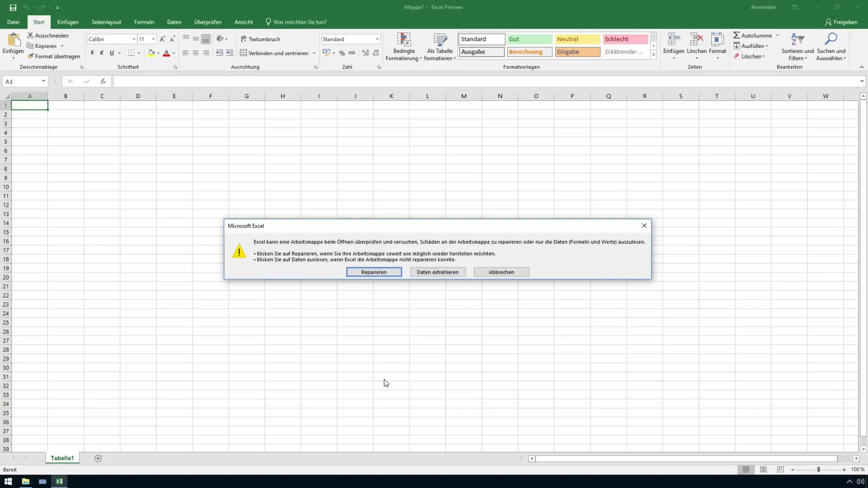
Task: Expand the Standard number format dropdown
Action: [377, 39]
